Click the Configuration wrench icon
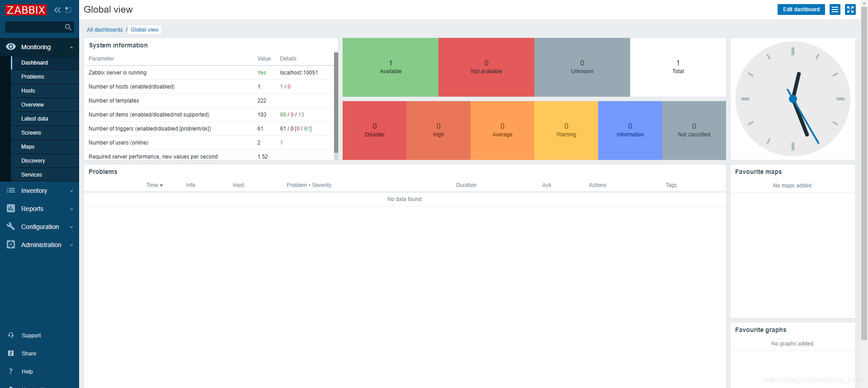The width and height of the screenshot is (868, 388). tap(11, 226)
